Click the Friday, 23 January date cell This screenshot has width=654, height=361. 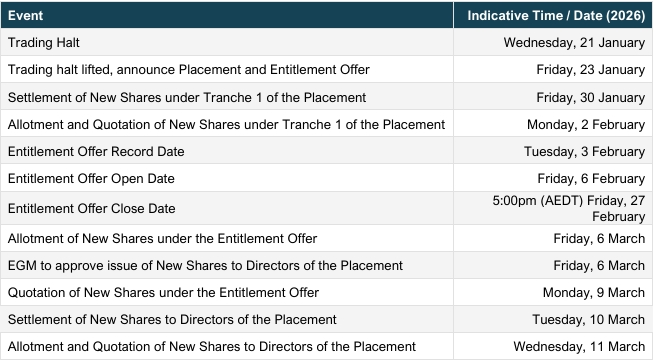coord(553,70)
